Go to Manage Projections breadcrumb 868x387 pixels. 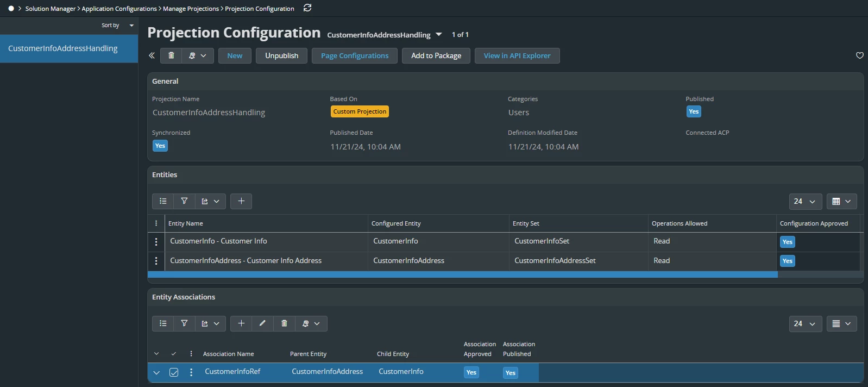[x=191, y=9]
